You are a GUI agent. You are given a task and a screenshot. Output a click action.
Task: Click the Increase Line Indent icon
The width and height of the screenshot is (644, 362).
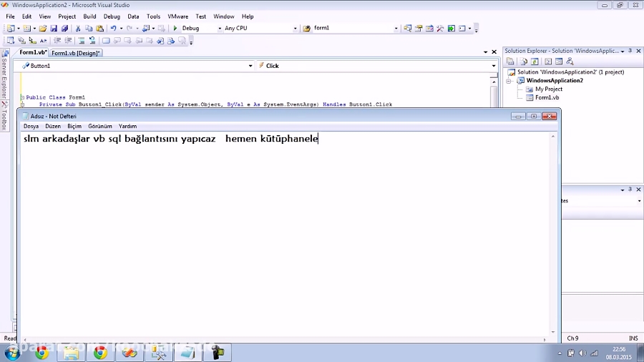68,40
